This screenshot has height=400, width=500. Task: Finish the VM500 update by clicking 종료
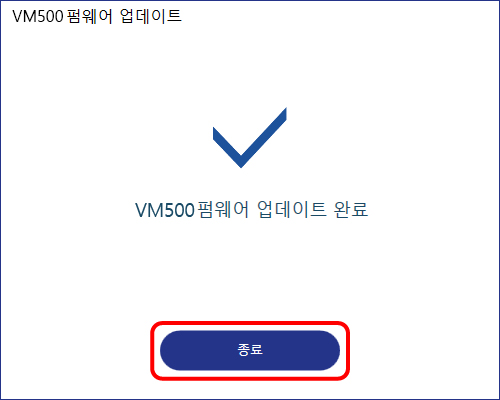[250, 350]
